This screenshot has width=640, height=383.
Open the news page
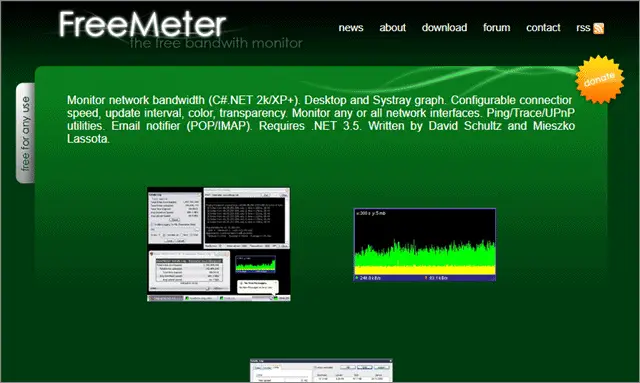coord(351,28)
